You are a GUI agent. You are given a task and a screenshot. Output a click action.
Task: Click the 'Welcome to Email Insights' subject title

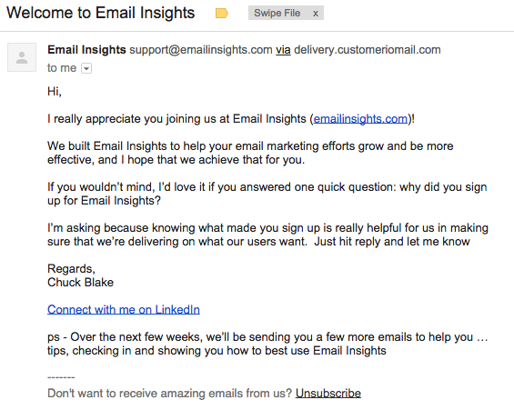(101, 13)
